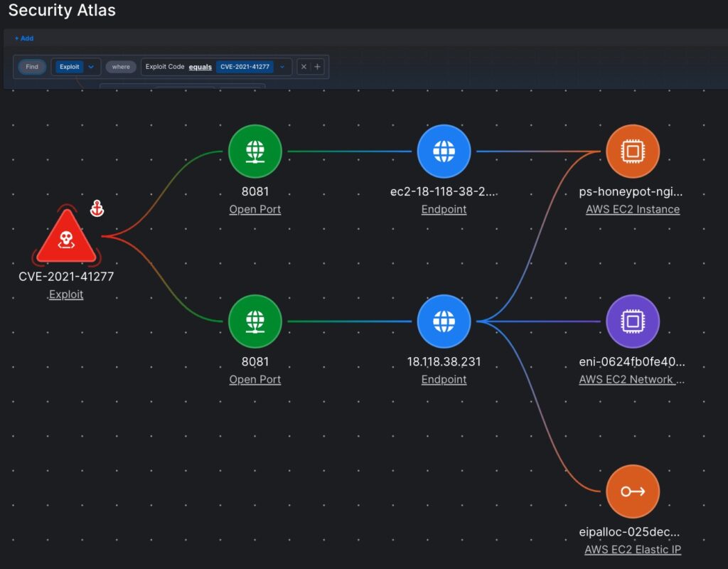Click the eipalloc Elastic IP key icon
Image resolution: width=728 pixels, height=569 pixels.
click(633, 491)
